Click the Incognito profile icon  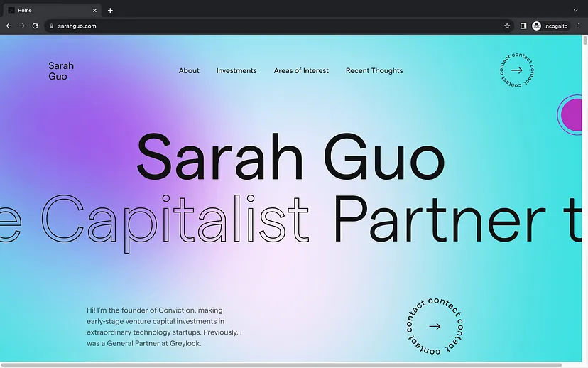(550, 26)
